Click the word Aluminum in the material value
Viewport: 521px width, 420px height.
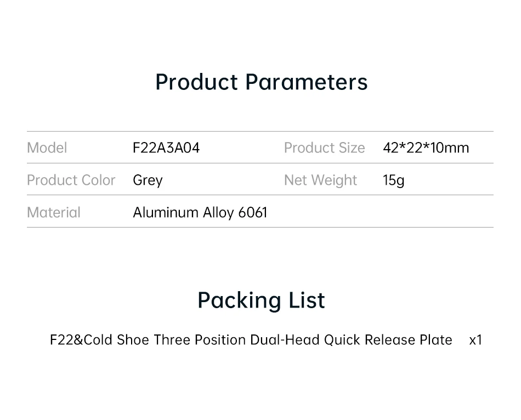coord(165,213)
